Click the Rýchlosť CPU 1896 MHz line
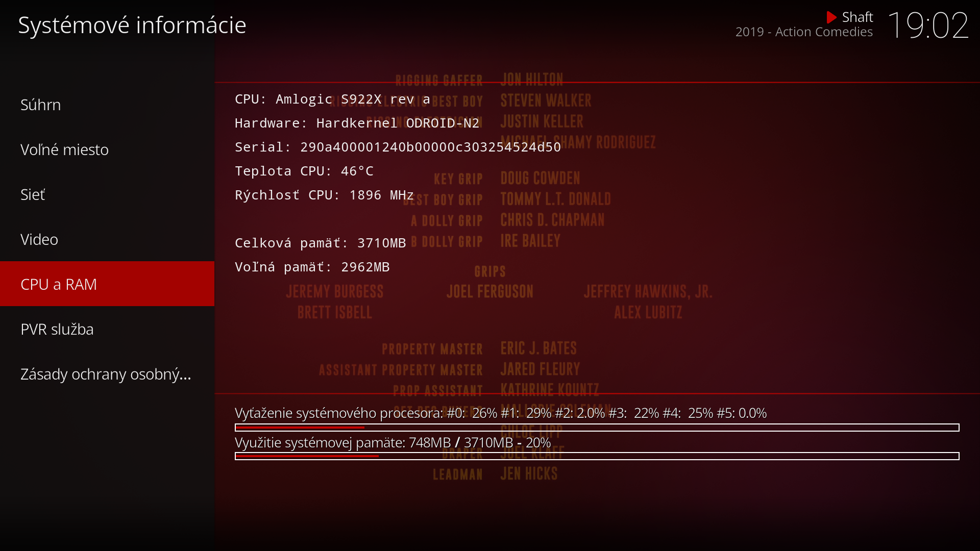Viewport: 980px width, 551px height. [324, 195]
